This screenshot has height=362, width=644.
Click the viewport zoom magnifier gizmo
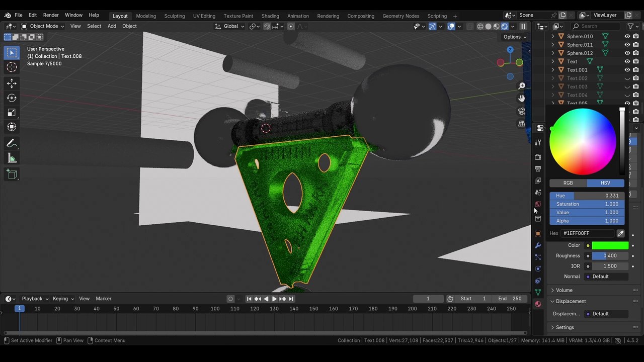522,86
